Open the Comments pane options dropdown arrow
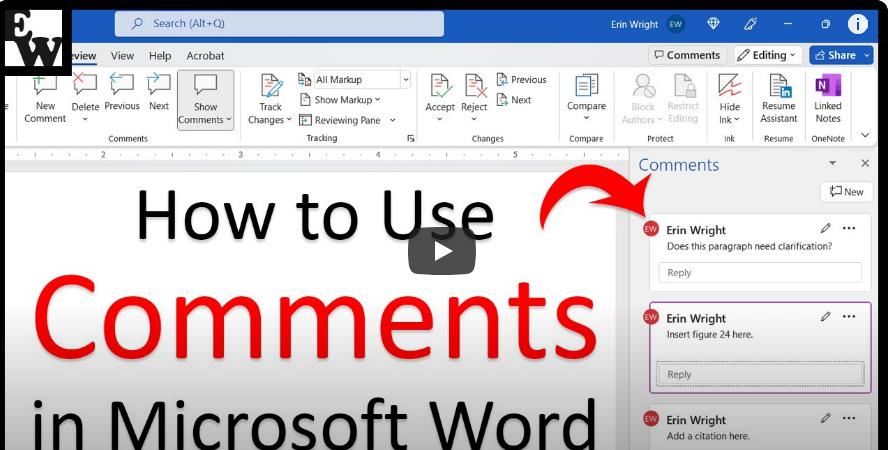The height and width of the screenshot is (450, 888). pyautogui.click(x=832, y=163)
